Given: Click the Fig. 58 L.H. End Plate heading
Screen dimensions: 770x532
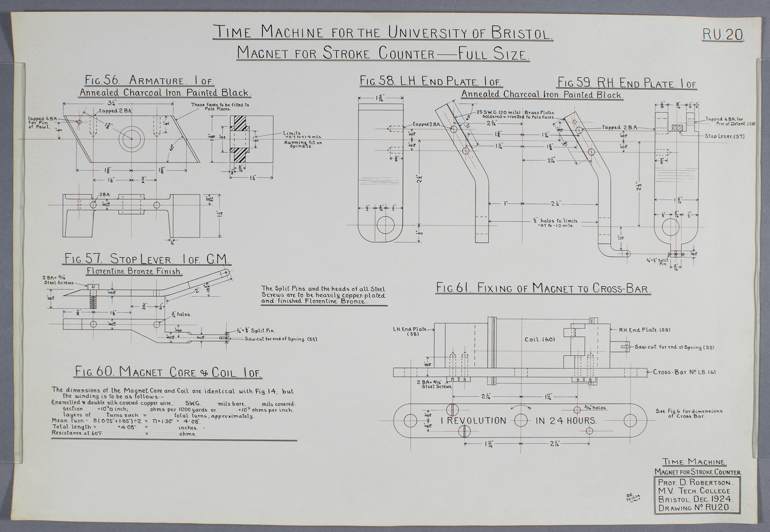Looking at the screenshot, I should click(x=430, y=81).
